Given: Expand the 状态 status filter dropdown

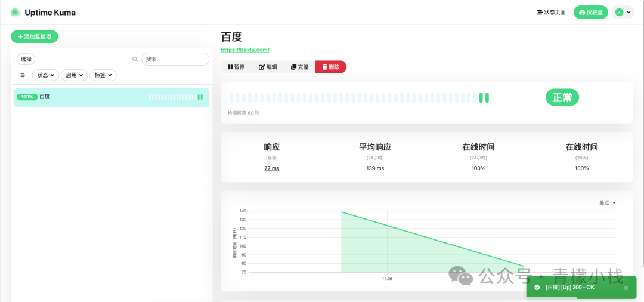Looking at the screenshot, I should click(45, 75).
